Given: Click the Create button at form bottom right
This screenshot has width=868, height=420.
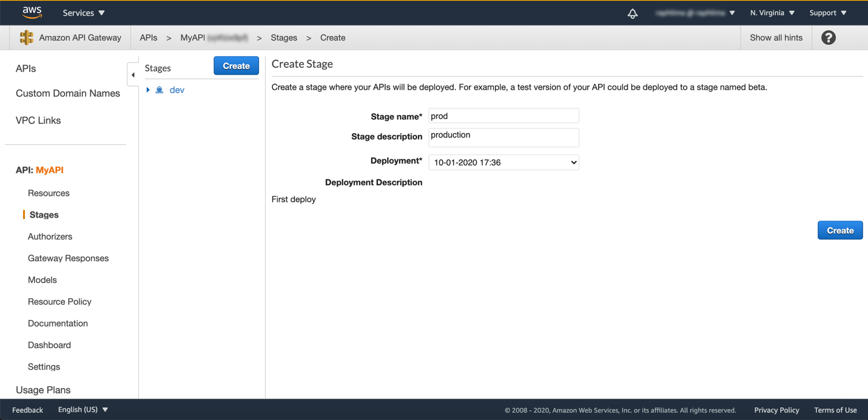Looking at the screenshot, I should pos(840,230).
